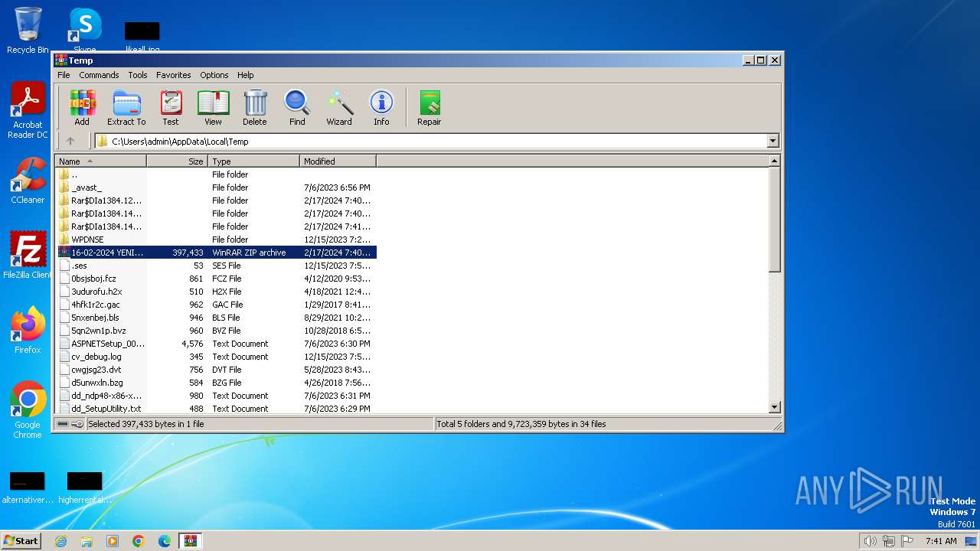Select 3udurofu.h2x file
This screenshot has width=980, height=551.
click(x=216, y=292)
